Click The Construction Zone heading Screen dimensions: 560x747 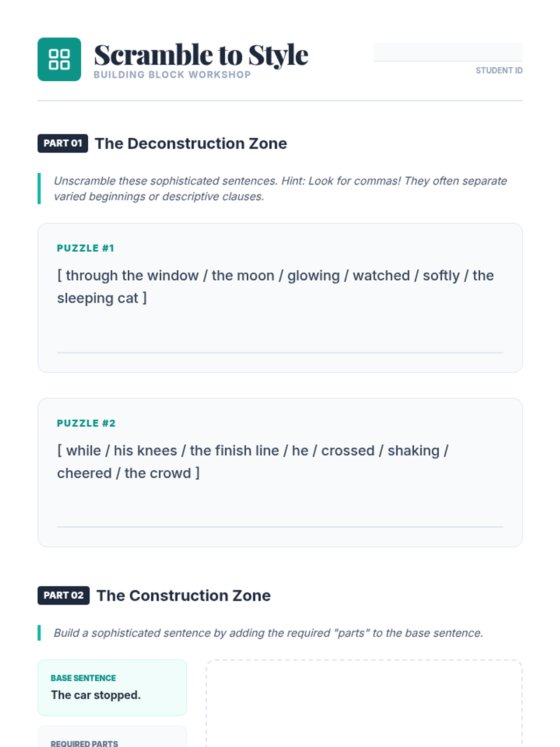[x=183, y=595]
